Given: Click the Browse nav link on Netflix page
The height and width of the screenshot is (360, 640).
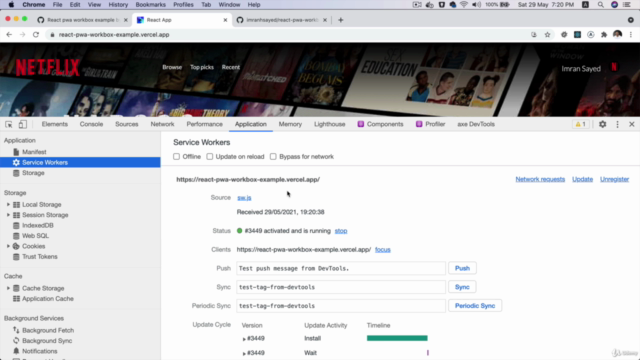Looking at the screenshot, I should pos(172,67).
